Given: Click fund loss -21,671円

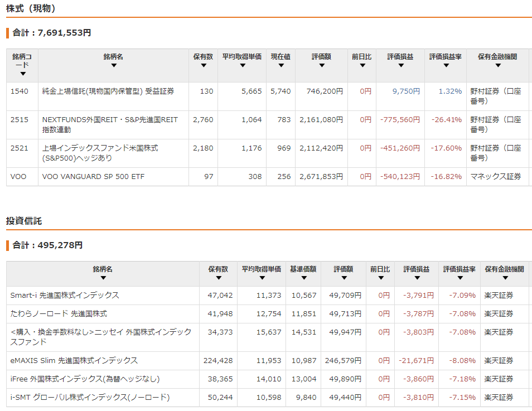Looking at the screenshot, I should pyautogui.click(x=417, y=360).
